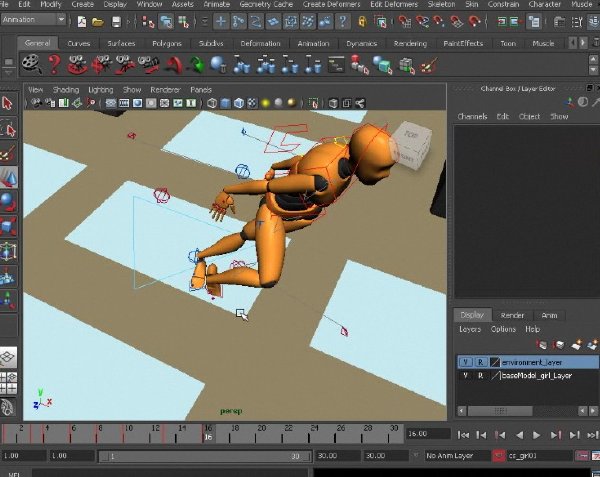600x477 pixels.
Task: Toggle the use all lights yellow sphere
Action: coord(266,103)
